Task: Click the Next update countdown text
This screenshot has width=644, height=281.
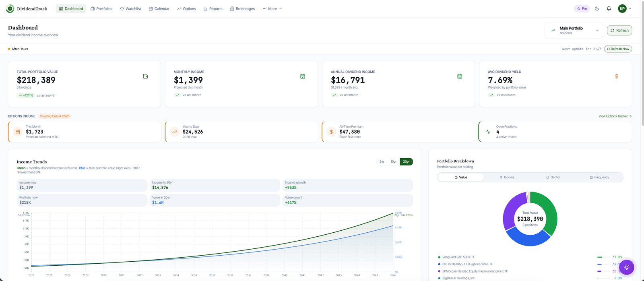Action: (581, 49)
